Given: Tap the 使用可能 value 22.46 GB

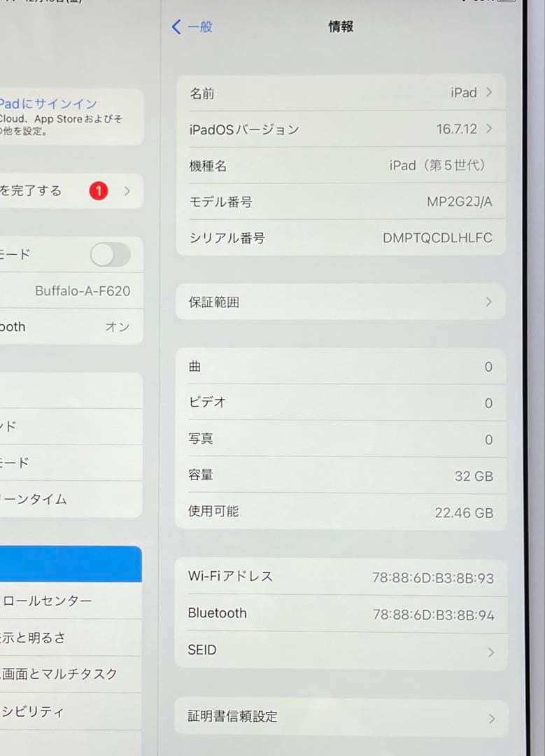Looking at the screenshot, I should click(x=464, y=513).
